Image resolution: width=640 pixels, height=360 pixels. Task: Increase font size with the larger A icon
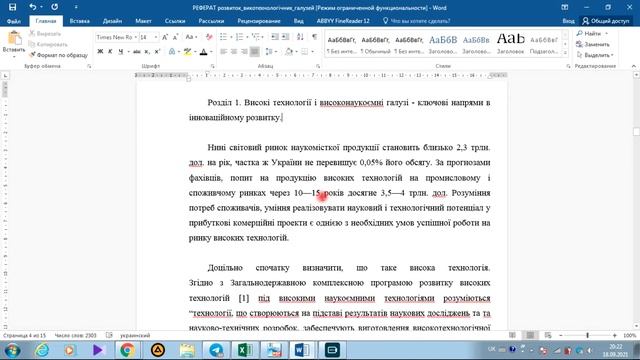[165, 37]
